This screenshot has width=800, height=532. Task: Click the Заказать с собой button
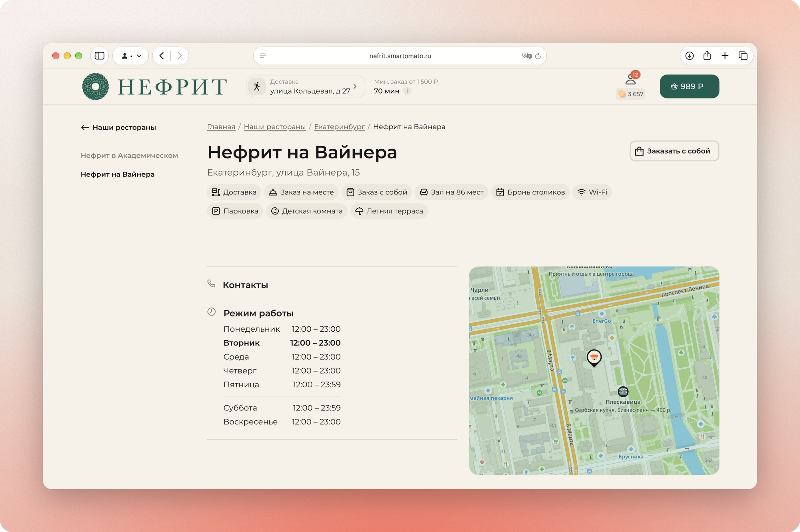pyautogui.click(x=674, y=151)
